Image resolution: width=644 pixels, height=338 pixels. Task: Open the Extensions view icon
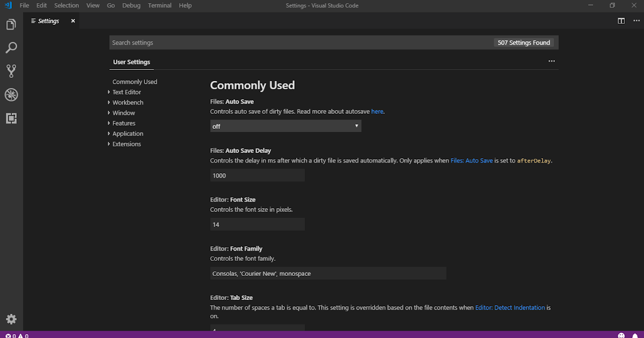pyautogui.click(x=11, y=118)
